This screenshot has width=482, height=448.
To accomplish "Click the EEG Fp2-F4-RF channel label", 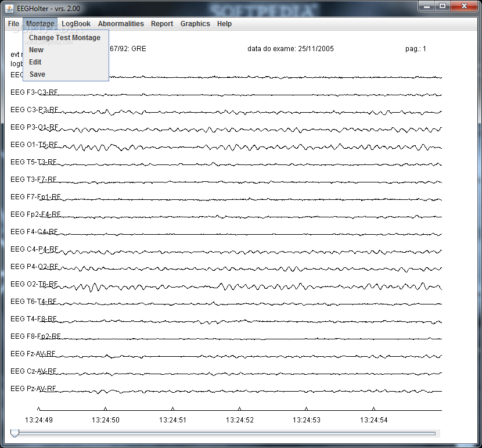I will coord(35,214).
